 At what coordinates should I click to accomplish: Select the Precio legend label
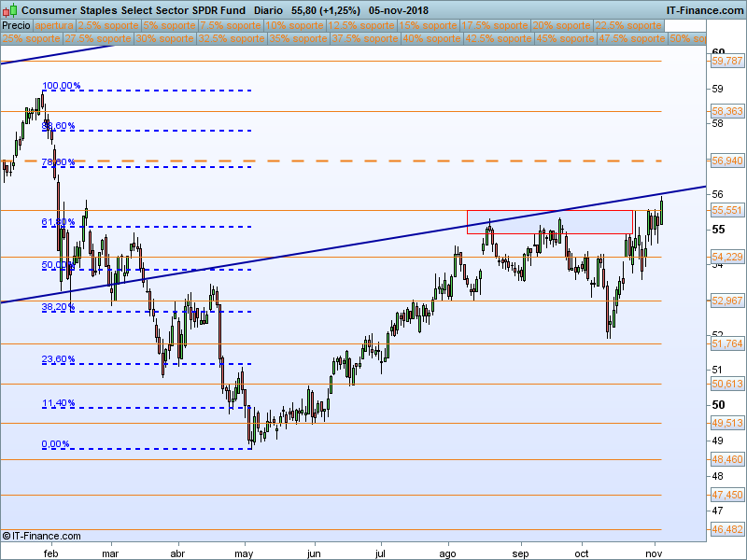pyautogui.click(x=16, y=26)
